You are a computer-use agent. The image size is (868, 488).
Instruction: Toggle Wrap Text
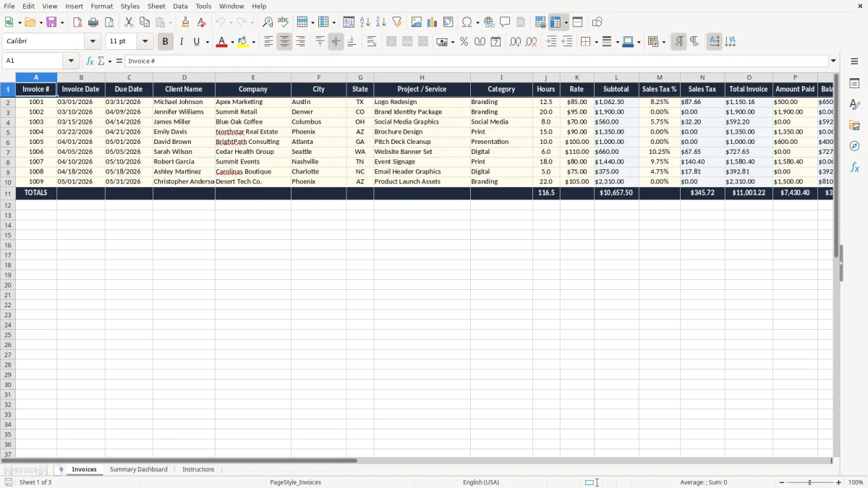click(372, 42)
